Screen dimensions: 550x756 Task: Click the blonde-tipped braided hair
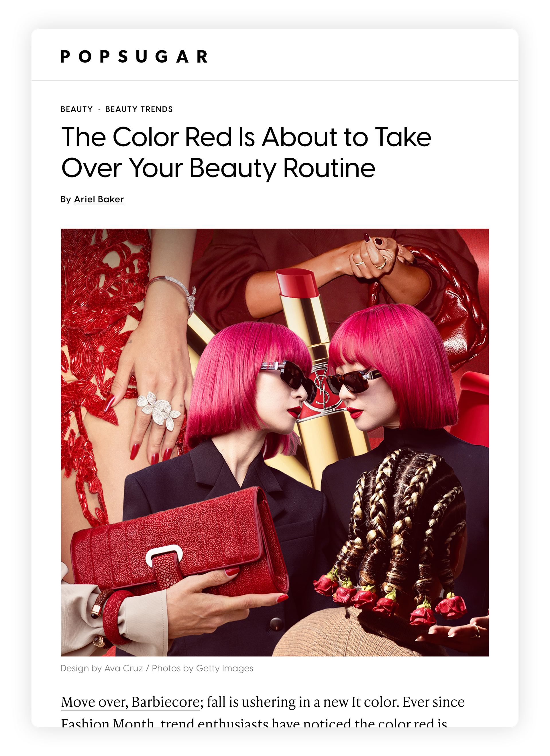400,520
